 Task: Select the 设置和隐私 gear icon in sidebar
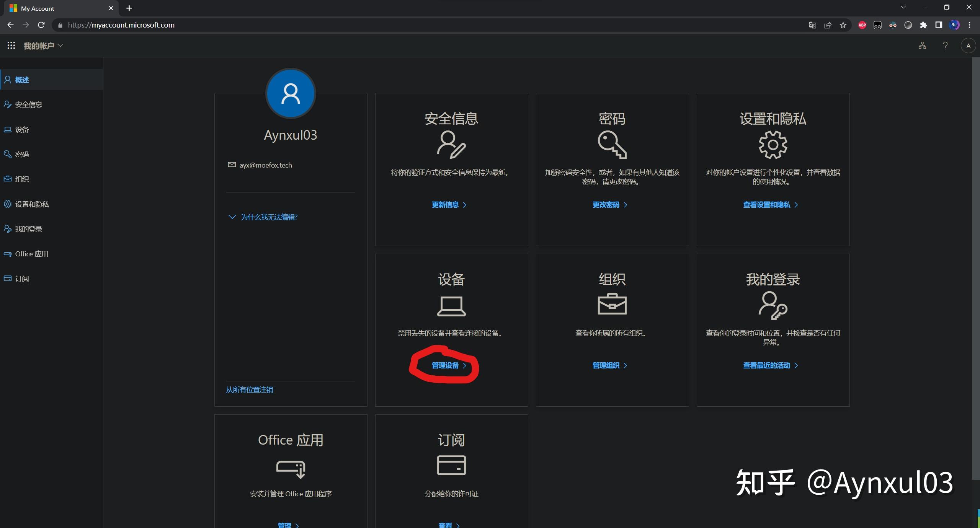[x=8, y=204]
